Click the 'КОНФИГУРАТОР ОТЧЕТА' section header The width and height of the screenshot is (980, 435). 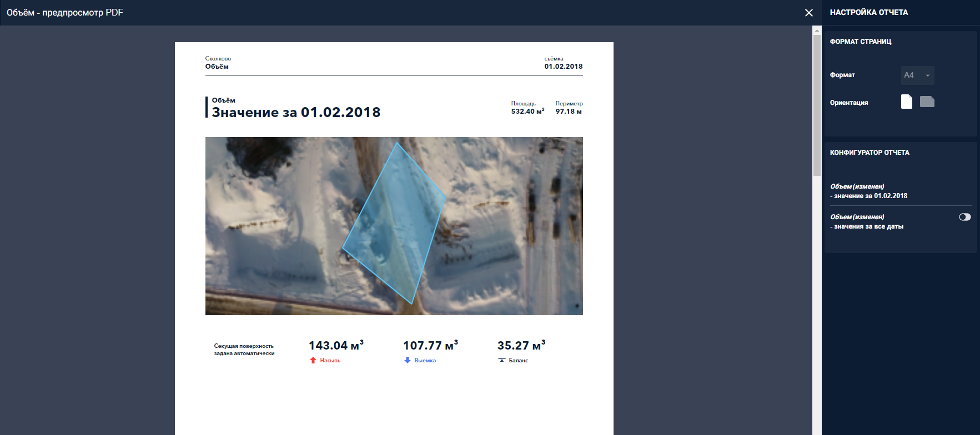tap(869, 153)
